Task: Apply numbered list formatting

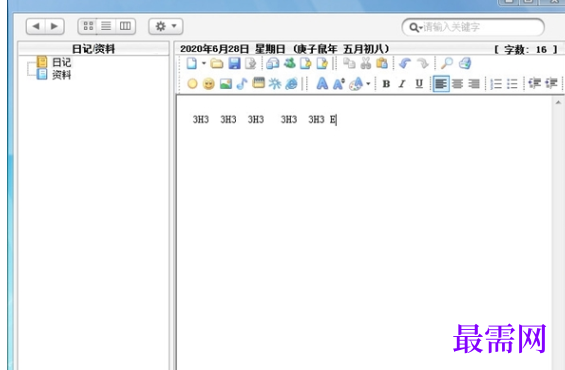Action: pyautogui.click(x=496, y=84)
